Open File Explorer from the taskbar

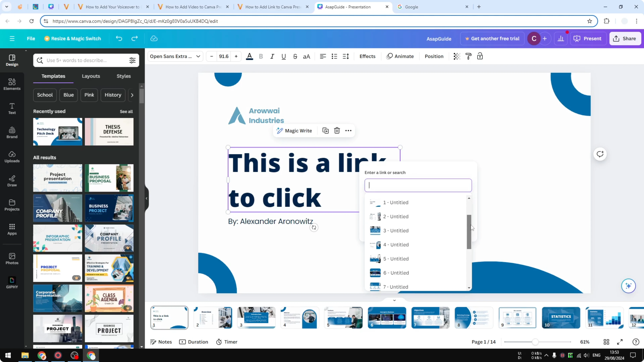[x=25, y=355]
